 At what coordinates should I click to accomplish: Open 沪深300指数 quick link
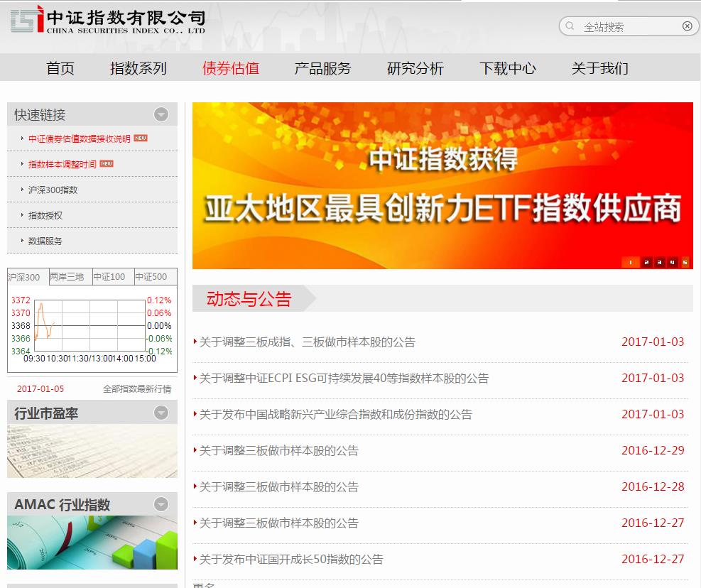pos(53,190)
